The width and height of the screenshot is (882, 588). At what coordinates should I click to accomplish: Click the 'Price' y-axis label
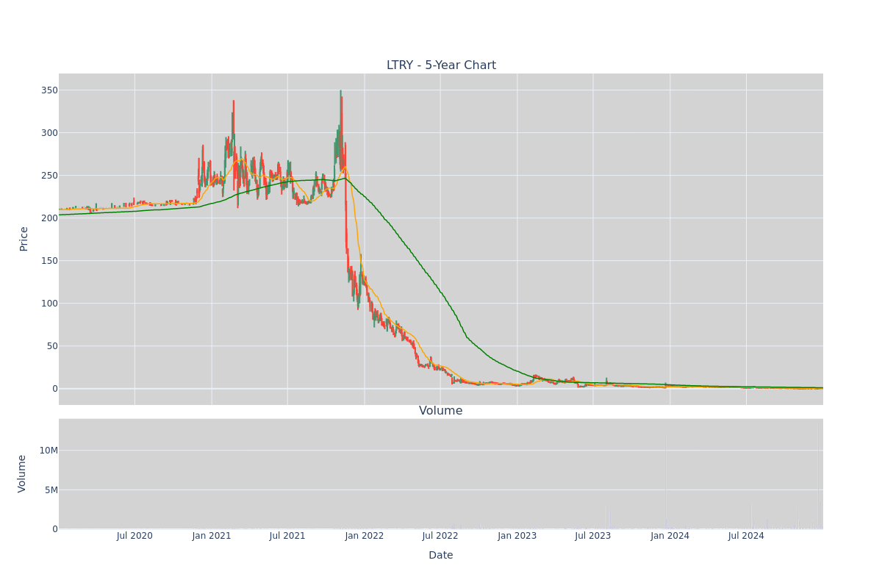(x=24, y=239)
